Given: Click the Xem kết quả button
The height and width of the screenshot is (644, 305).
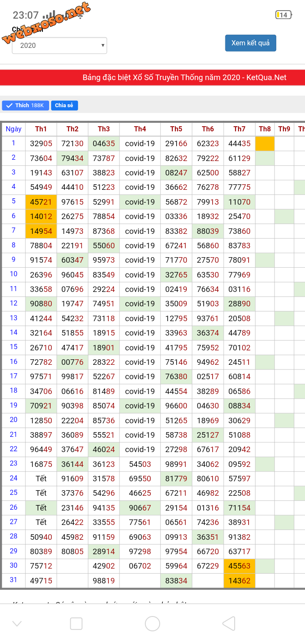Looking at the screenshot, I should [x=250, y=43].
